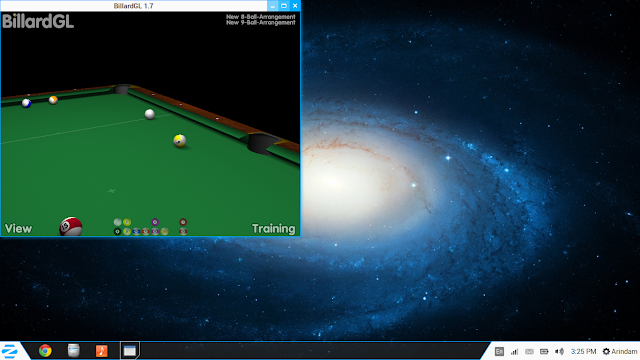Select the white cue ball in the ball tray

point(118,222)
